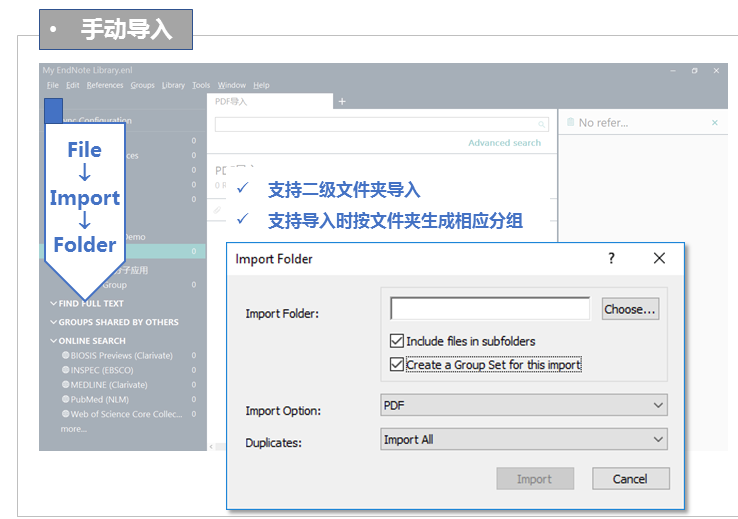Click the globe icon beside Web of Science
Screen dimensions: 738x519
pos(65,414)
